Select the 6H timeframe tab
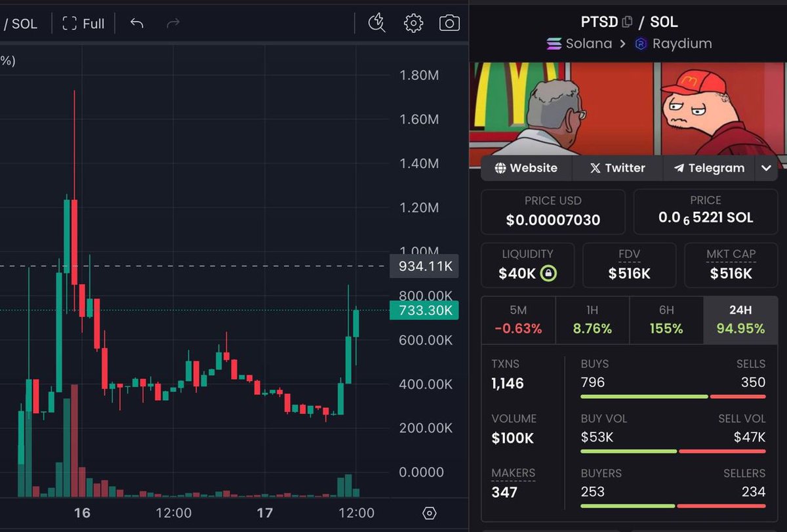Image resolution: width=787 pixels, height=532 pixels. (666, 320)
